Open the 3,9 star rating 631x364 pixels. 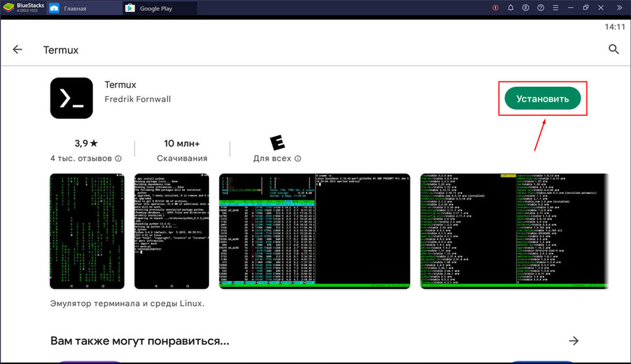86,143
